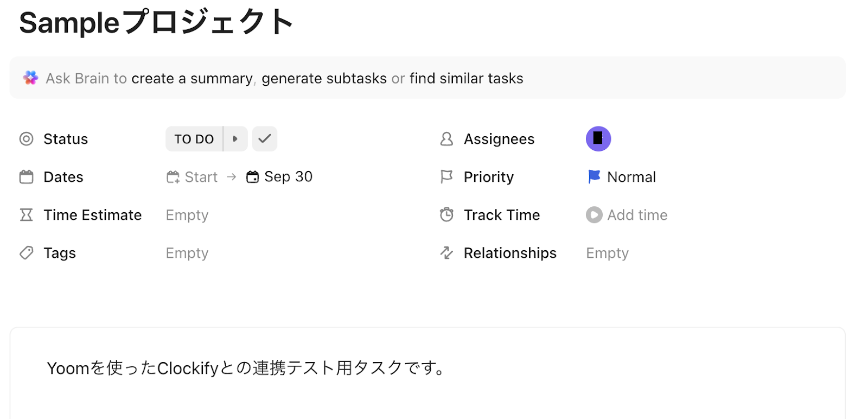868x419 pixels.
Task: Click the Brain AI sparkle icon
Action: tap(30, 78)
